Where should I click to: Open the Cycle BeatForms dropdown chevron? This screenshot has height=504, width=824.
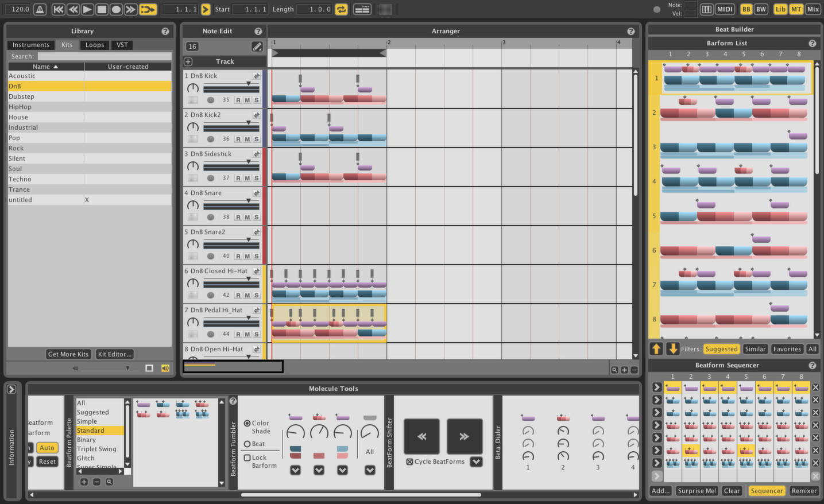(x=476, y=461)
